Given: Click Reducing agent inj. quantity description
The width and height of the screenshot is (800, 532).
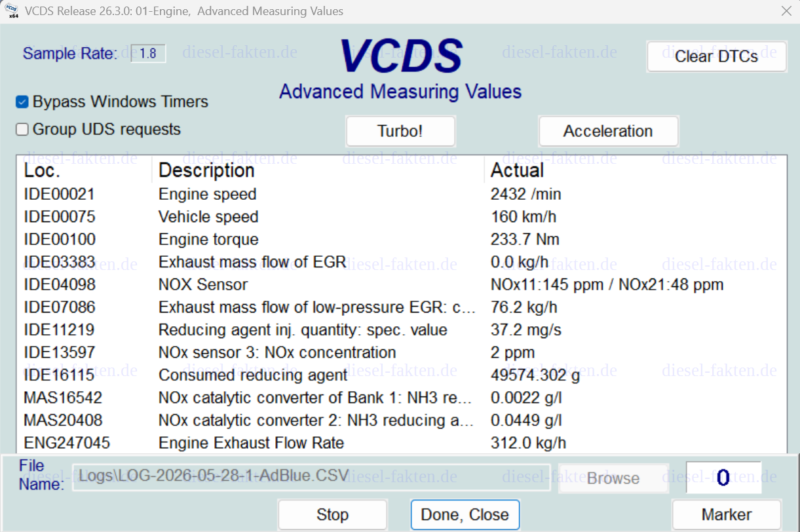Looking at the screenshot, I should (303, 330).
